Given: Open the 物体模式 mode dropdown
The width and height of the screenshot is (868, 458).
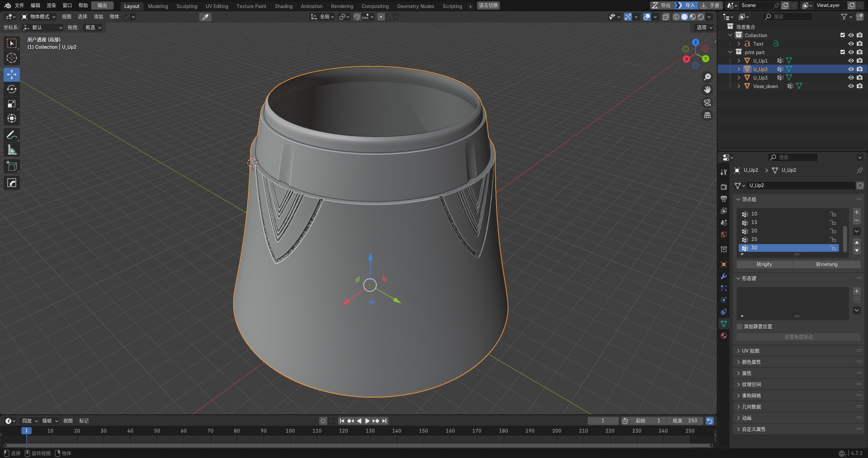Looking at the screenshot, I should (x=39, y=17).
